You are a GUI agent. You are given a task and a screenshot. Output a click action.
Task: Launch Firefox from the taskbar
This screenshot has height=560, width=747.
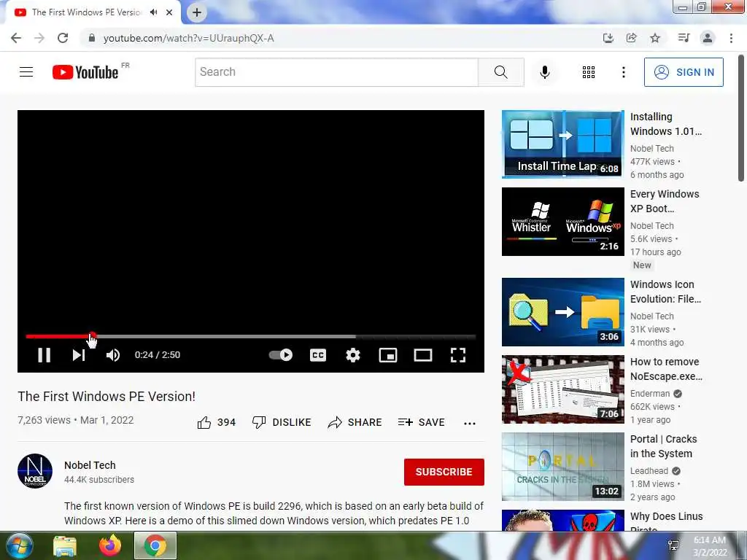(x=110, y=545)
